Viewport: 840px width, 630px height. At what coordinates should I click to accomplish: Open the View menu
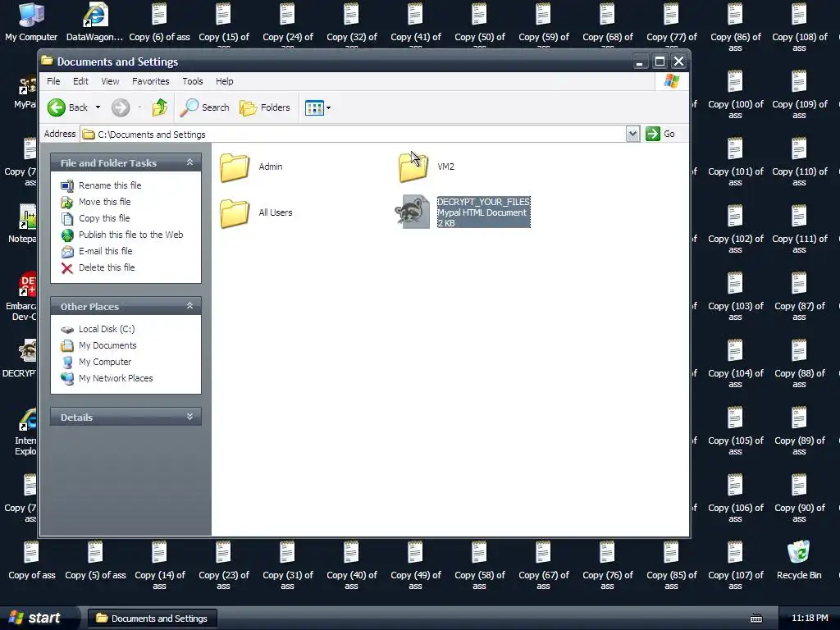110,81
